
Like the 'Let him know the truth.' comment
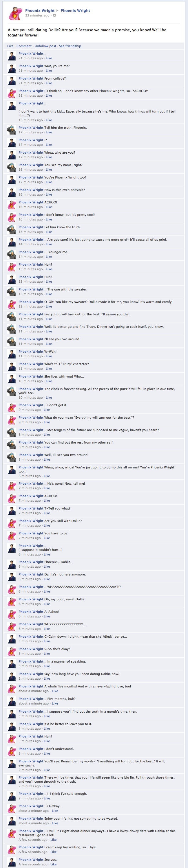pyautogui.click(x=49, y=232)
